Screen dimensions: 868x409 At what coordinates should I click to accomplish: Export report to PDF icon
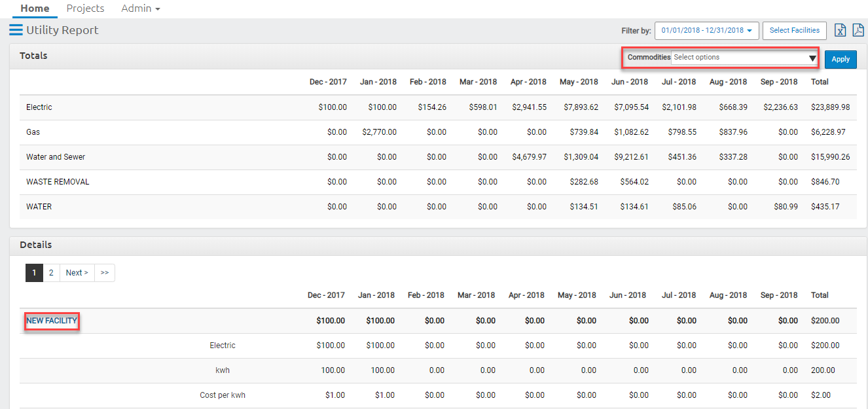pyautogui.click(x=858, y=30)
